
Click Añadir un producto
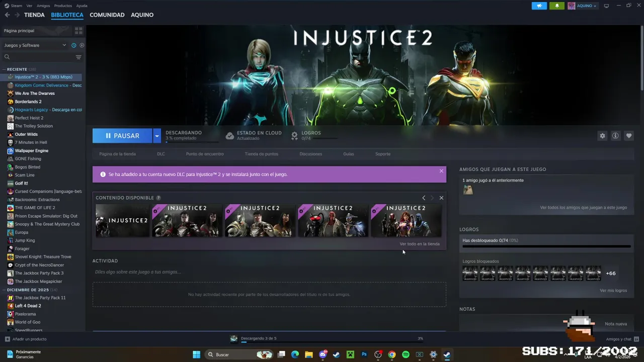(x=26, y=339)
